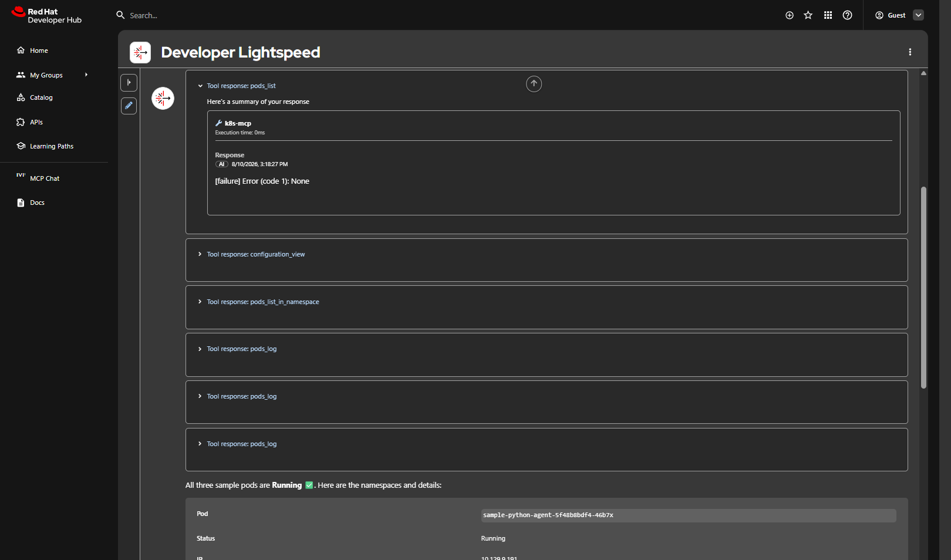This screenshot has width=951, height=560.
Task: Click the starred items star icon
Action: [x=808, y=15]
